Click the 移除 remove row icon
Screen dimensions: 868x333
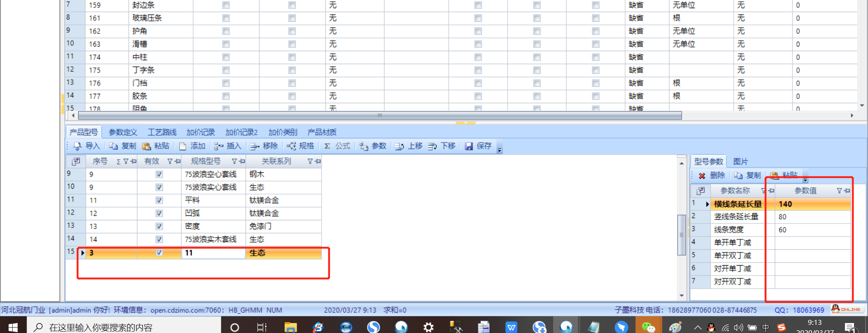pyautogui.click(x=255, y=146)
